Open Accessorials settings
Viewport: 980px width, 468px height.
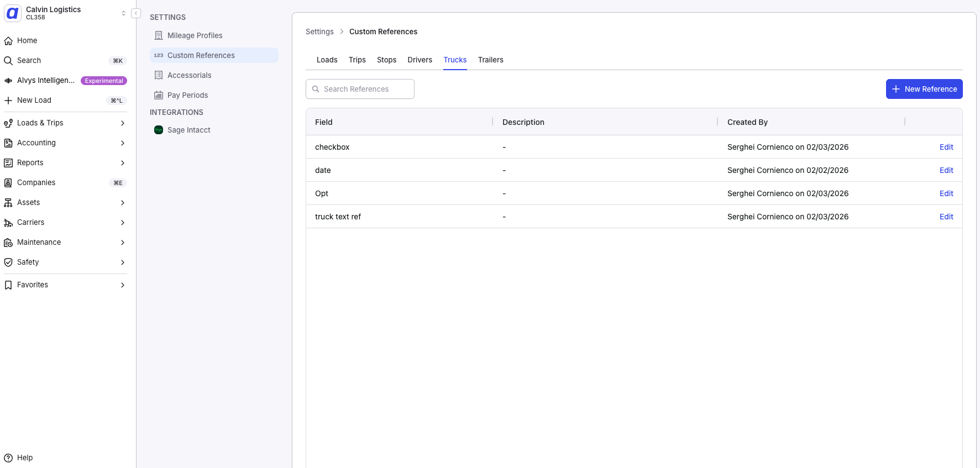pos(214,75)
